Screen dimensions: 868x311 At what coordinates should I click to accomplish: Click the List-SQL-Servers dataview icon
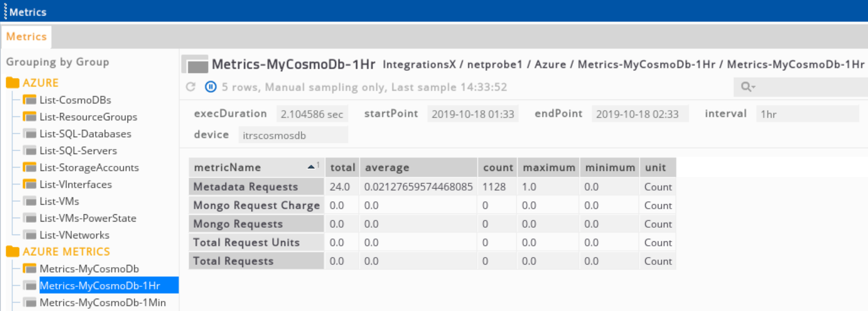coord(30,151)
